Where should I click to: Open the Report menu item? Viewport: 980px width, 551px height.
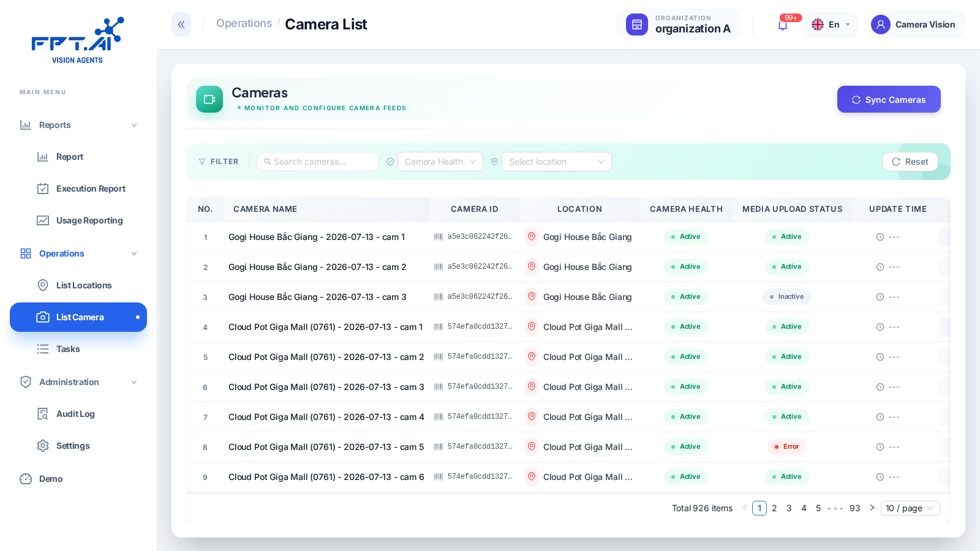click(78, 157)
